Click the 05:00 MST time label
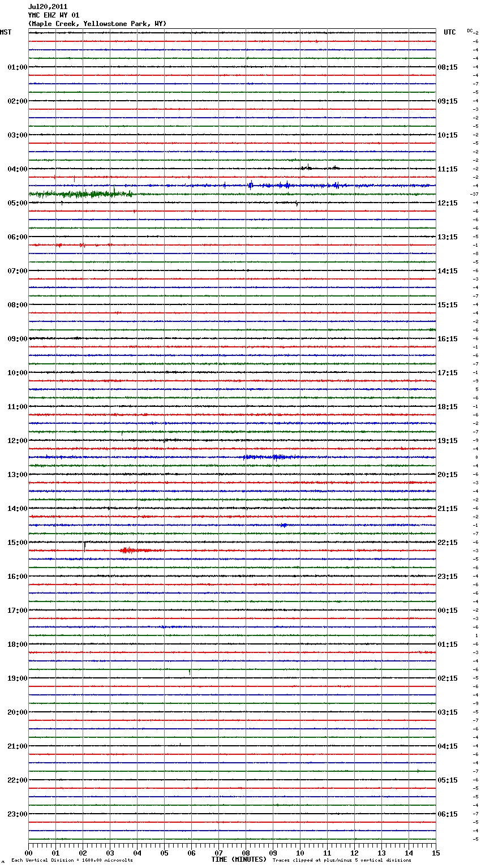 coord(18,203)
